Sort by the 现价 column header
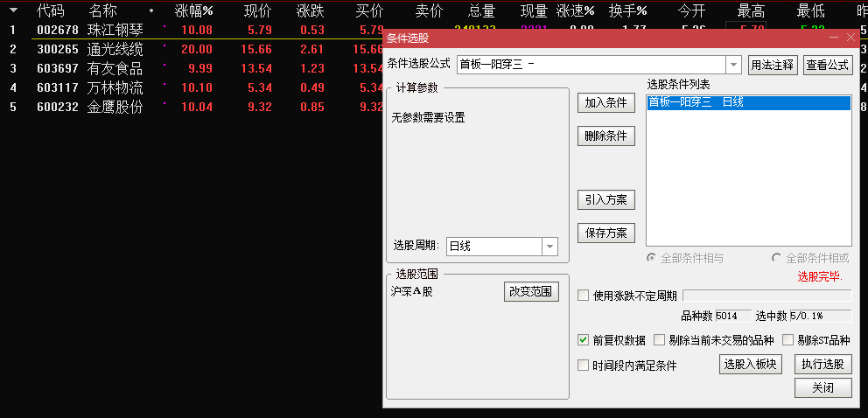The height and width of the screenshot is (418, 868). 257,10
